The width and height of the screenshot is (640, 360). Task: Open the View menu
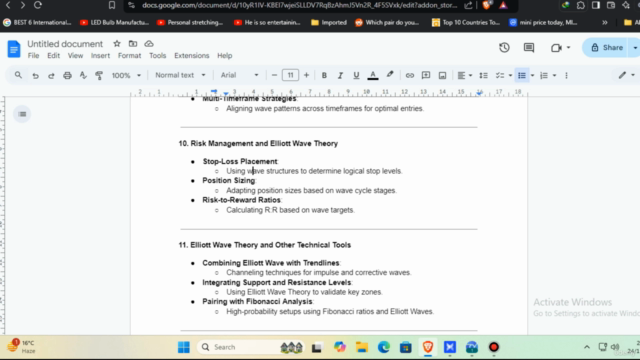click(x=75, y=56)
